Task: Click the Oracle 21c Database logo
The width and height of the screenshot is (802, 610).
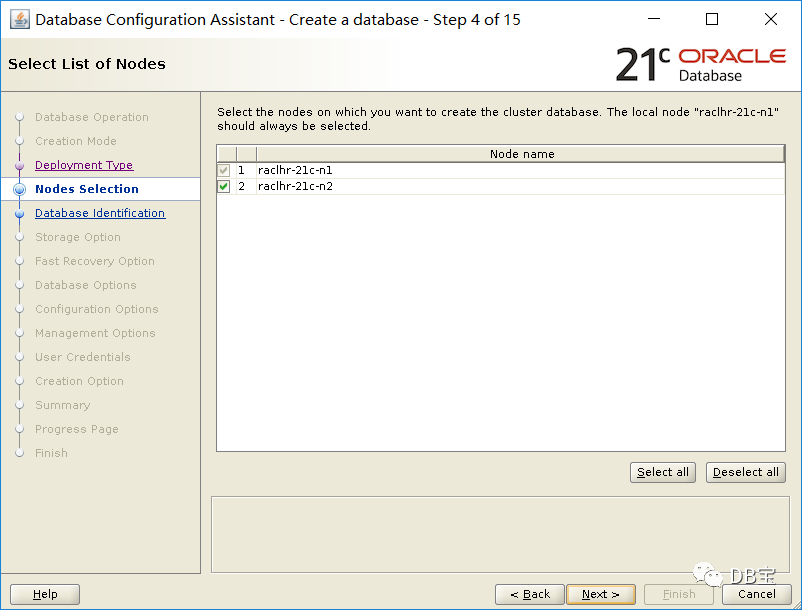Action: point(700,64)
